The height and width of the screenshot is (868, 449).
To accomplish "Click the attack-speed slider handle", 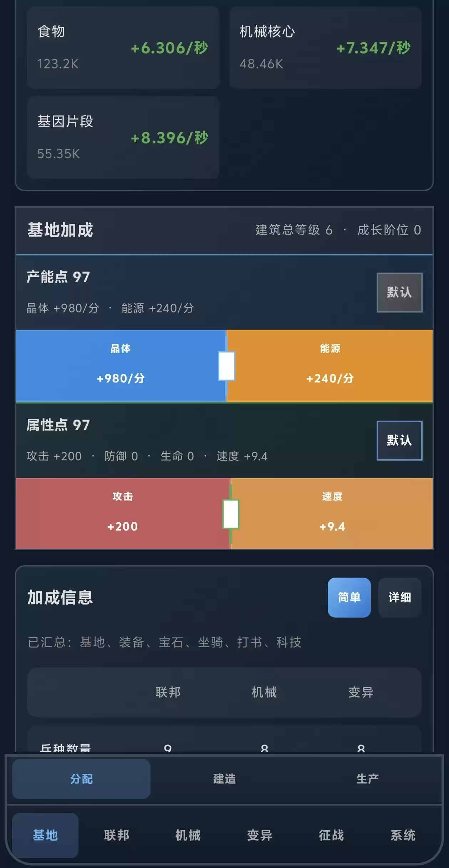I will tap(231, 514).
